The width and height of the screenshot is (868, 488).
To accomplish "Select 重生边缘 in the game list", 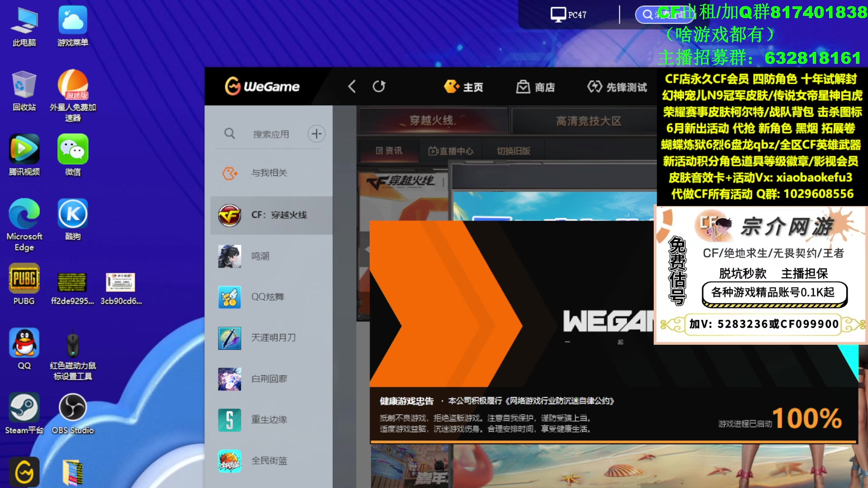I will 271,420.
